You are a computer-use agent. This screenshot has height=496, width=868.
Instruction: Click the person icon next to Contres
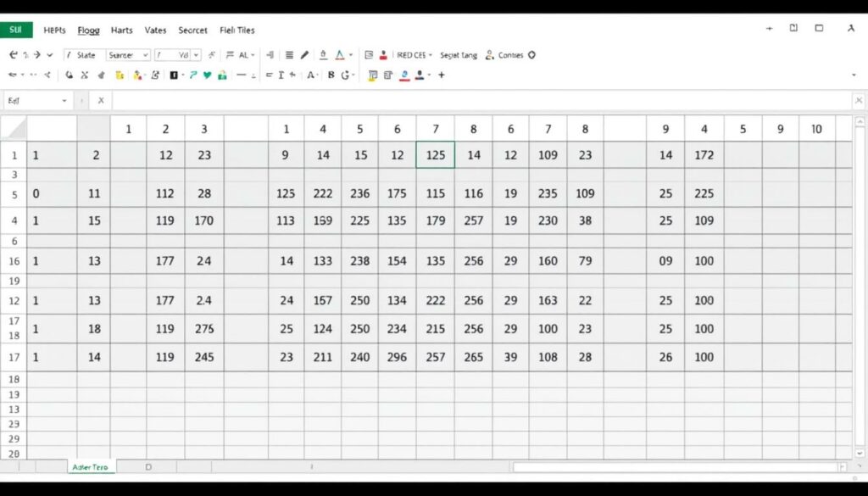pyautogui.click(x=489, y=55)
